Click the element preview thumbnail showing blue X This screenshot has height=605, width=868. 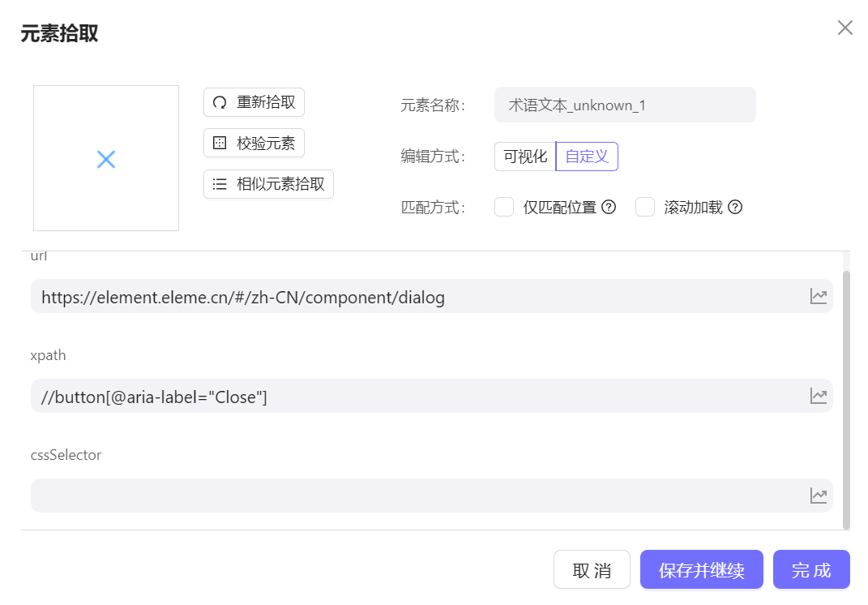pyautogui.click(x=105, y=157)
